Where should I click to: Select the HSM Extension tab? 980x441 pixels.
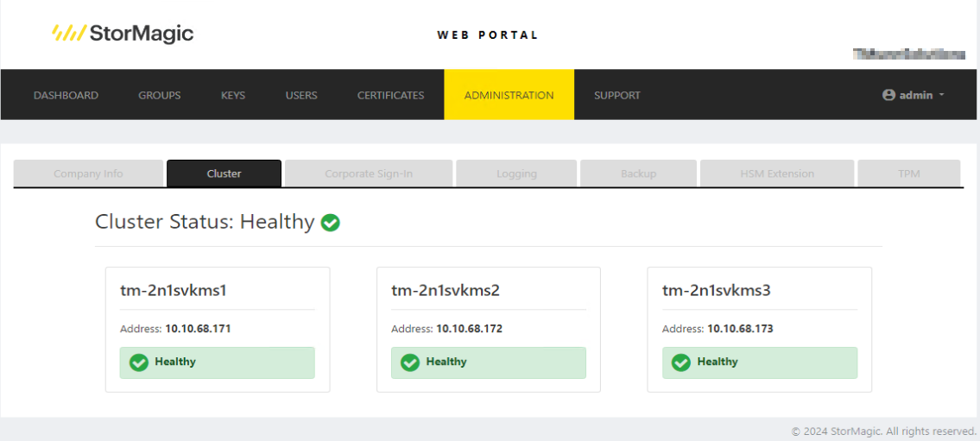777,173
